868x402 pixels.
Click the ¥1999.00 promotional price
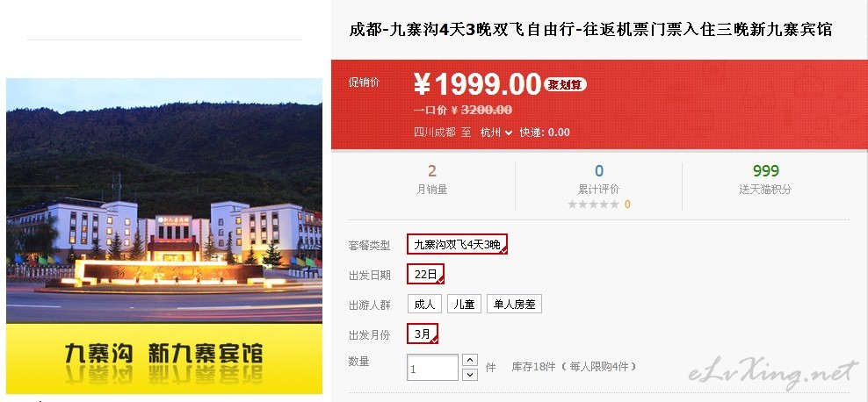(477, 84)
